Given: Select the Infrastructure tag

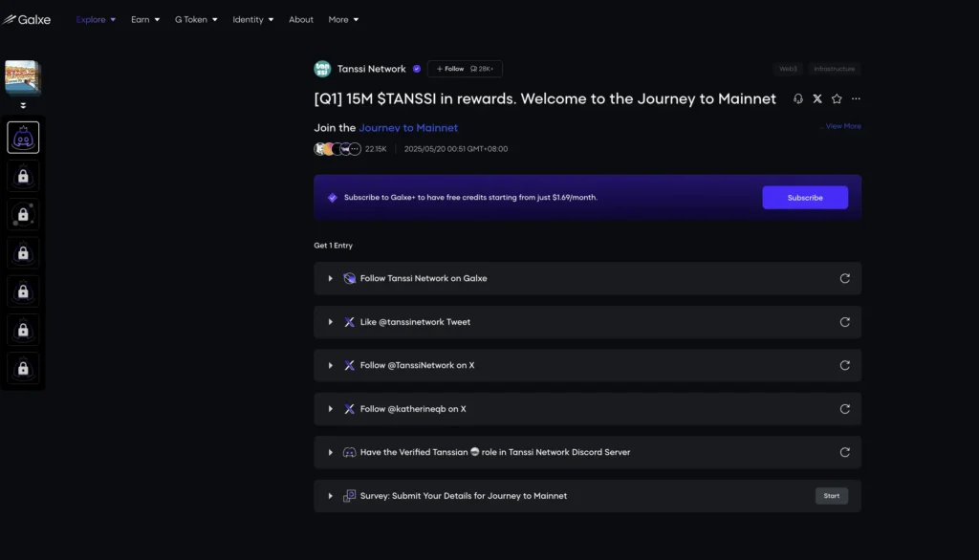Looking at the screenshot, I should (x=834, y=69).
